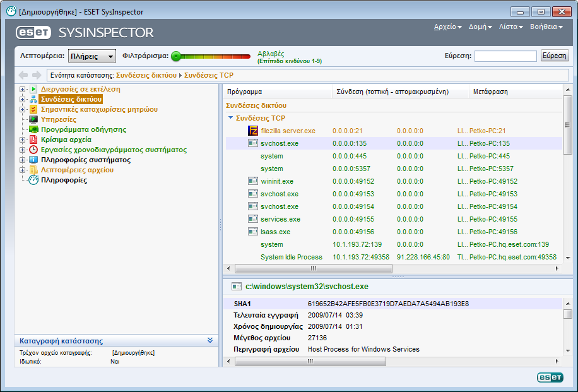Click the ESET SysInspector logo in header
578x392 pixels.
(85, 32)
